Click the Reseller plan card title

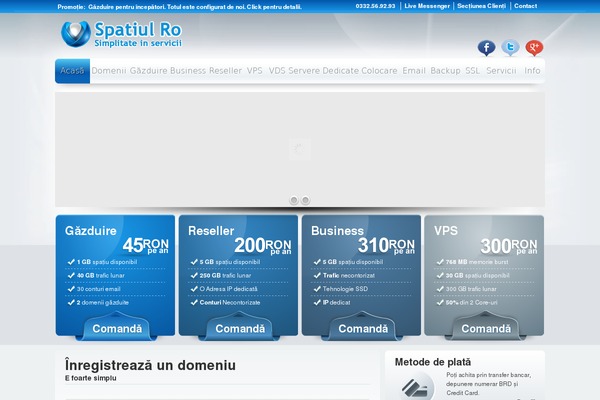coord(211,231)
